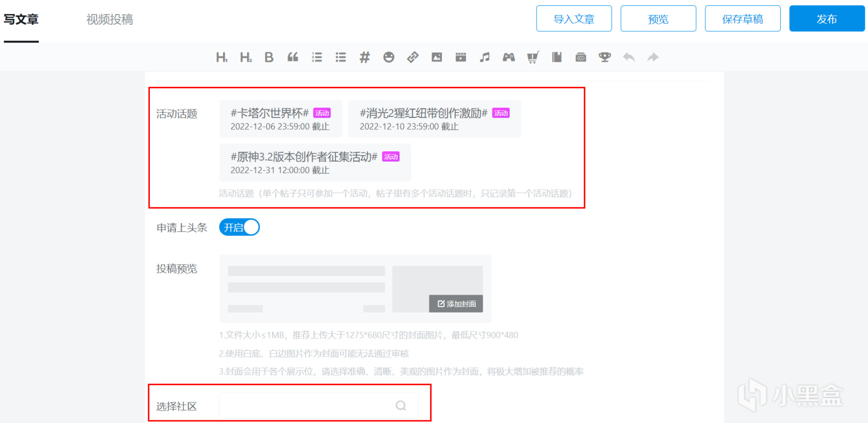Click 预览 button
The width and height of the screenshot is (868, 423).
point(658,19)
